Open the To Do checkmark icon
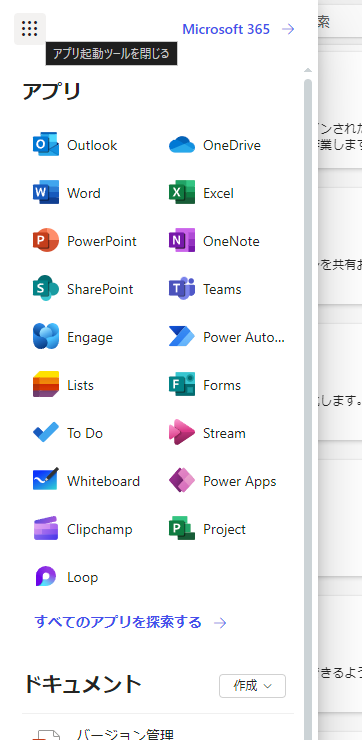This screenshot has width=362, height=740. pos(46,433)
